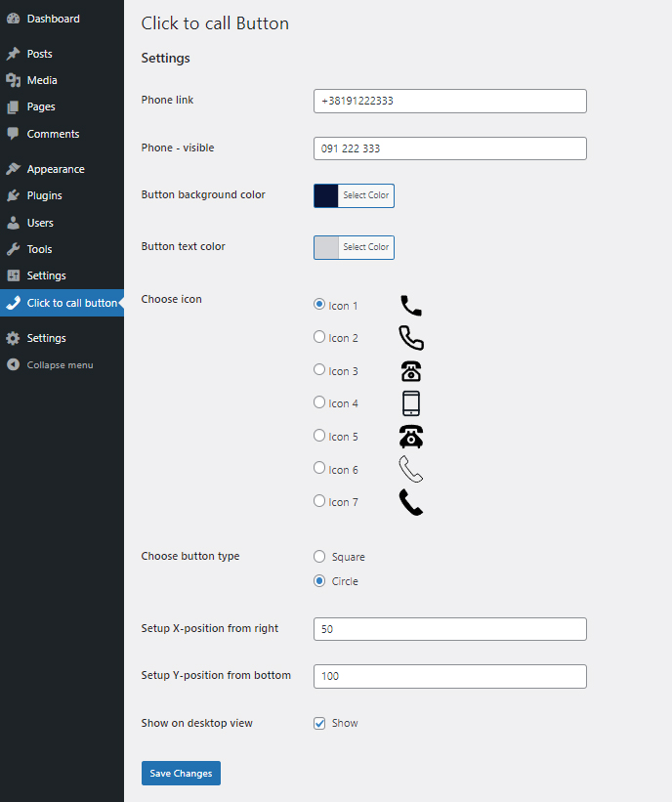Uncheck Show on desktop view checkbox
Screen dimensions: 672x802
319,723
